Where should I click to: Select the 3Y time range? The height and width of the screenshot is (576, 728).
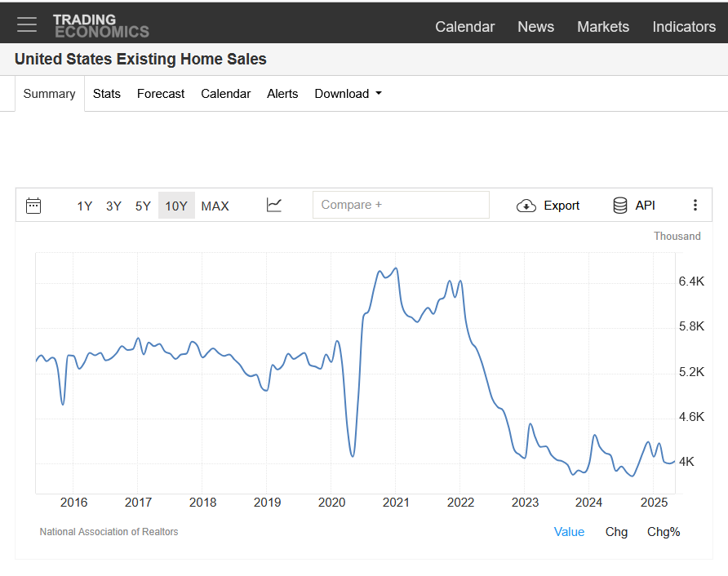coord(113,206)
